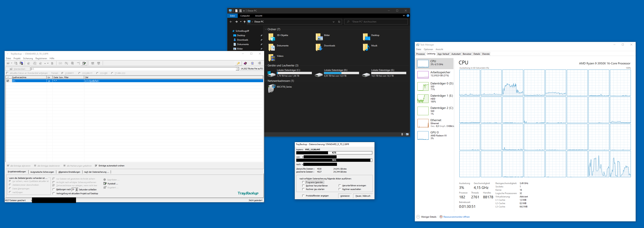This screenshot has height=228, width=644.
Task: Increase the Meldungen seconds spinner
Action: click(77, 189)
